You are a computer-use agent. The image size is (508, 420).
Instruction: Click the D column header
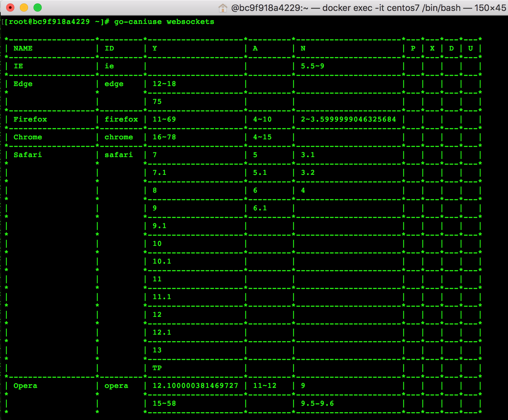(451, 48)
